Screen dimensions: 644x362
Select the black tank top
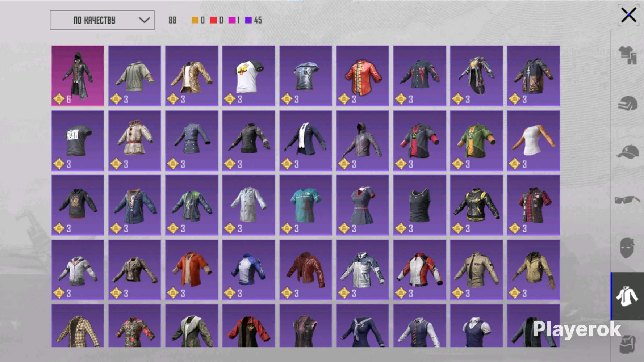[419, 205]
